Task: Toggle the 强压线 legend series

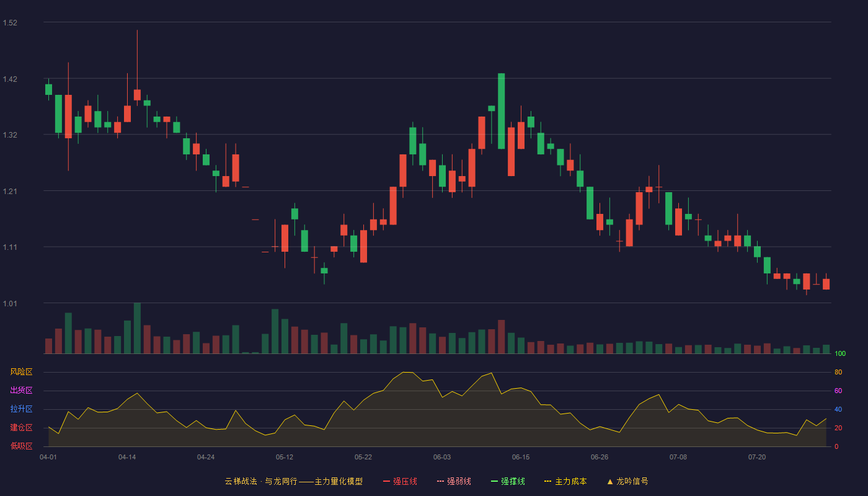Action: click(x=400, y=481)
